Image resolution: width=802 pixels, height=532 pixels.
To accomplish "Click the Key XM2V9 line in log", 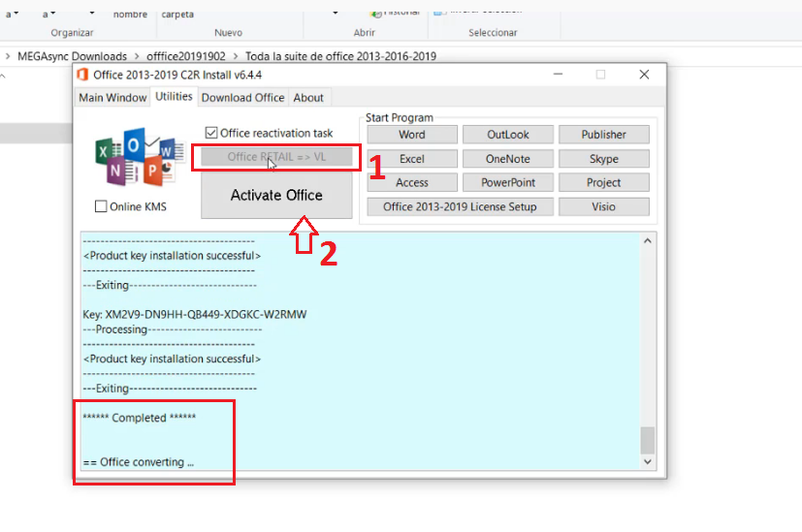I will [194, 314].
